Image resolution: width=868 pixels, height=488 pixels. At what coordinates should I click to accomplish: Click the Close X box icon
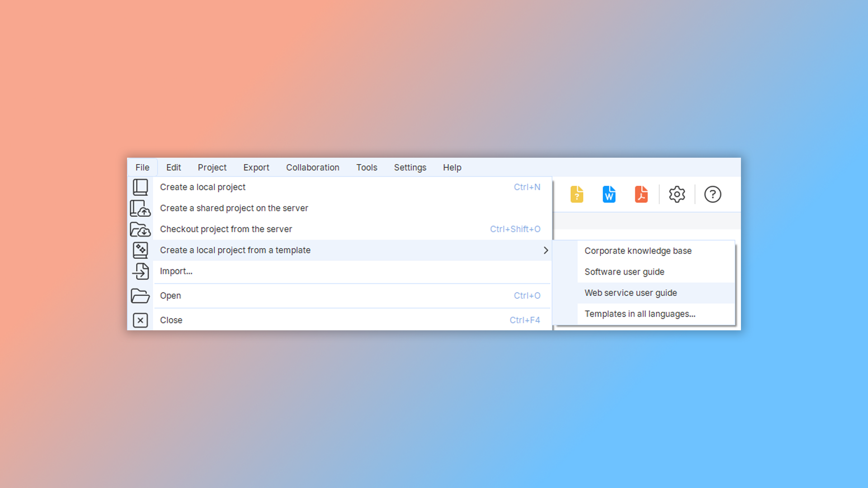[x=140, y=320]
